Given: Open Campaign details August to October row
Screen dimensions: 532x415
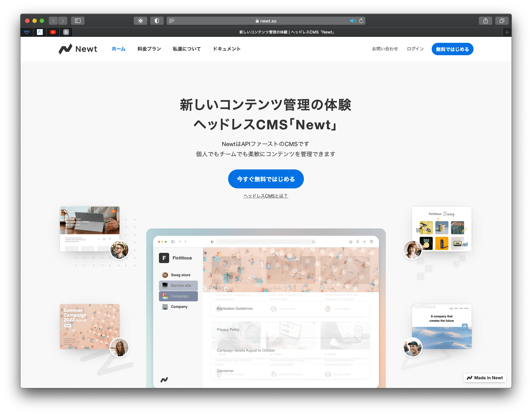Looking at the screenshot, I should point(290,351).
